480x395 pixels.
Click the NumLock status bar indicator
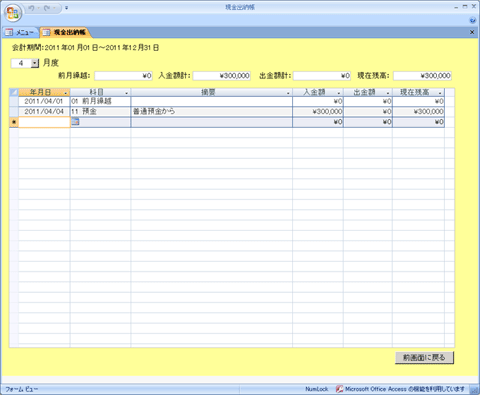(317, 389)
